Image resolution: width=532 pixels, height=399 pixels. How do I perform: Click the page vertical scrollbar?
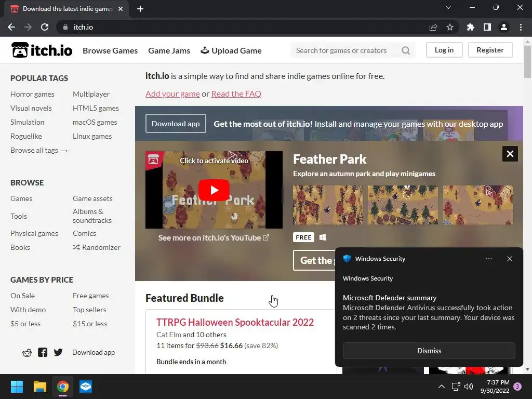[x=527, y=62]
